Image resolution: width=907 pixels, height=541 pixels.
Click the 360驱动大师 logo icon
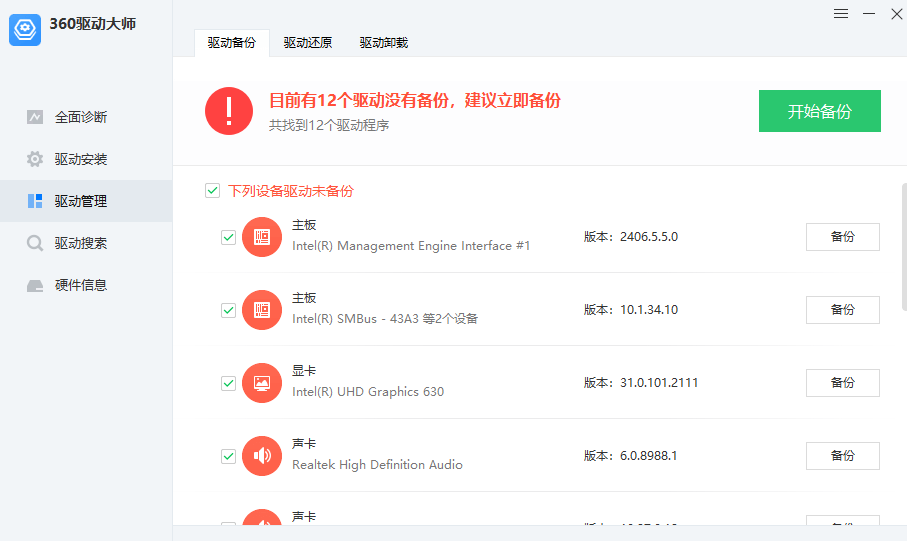25,30
